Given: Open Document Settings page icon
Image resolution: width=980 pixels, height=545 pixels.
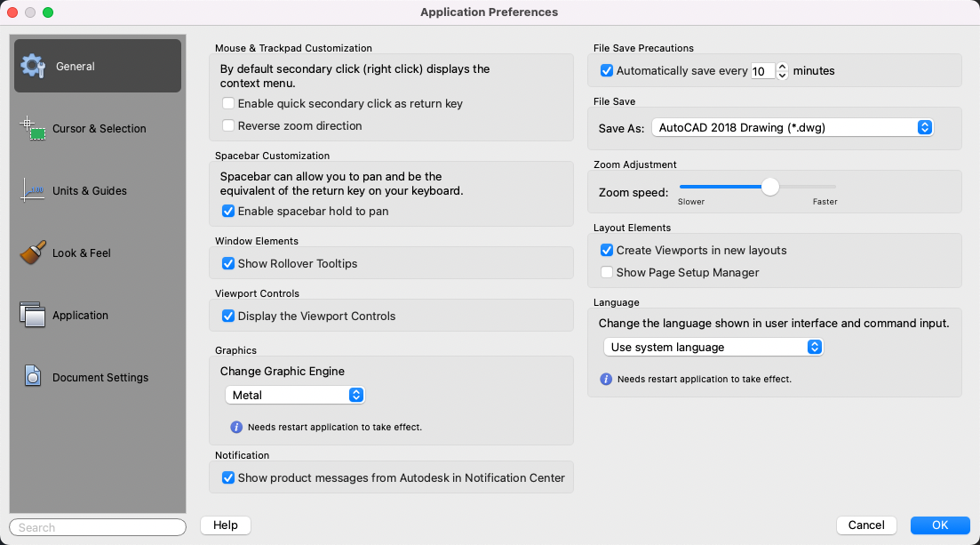Looking at the screenshot, I should pos(33,377).
